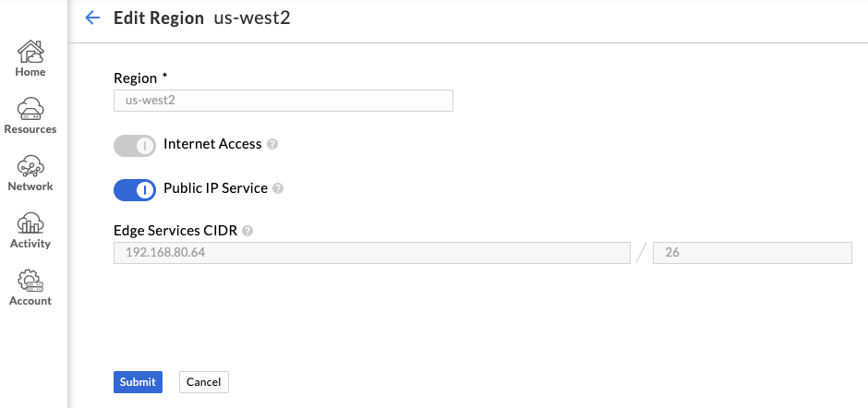Open the Network cloud nodes icon
The width and height of the screenshot is (868, 408).
(30, 165)
